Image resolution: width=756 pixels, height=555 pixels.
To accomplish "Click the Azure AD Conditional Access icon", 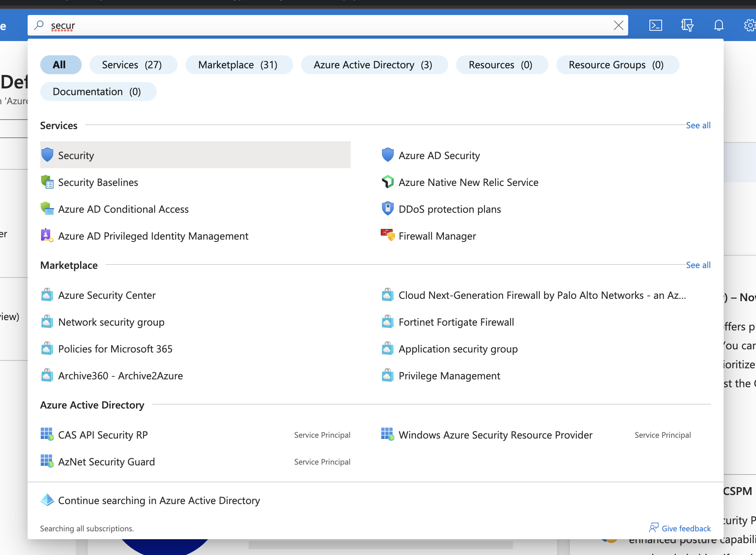I will 47,208.
